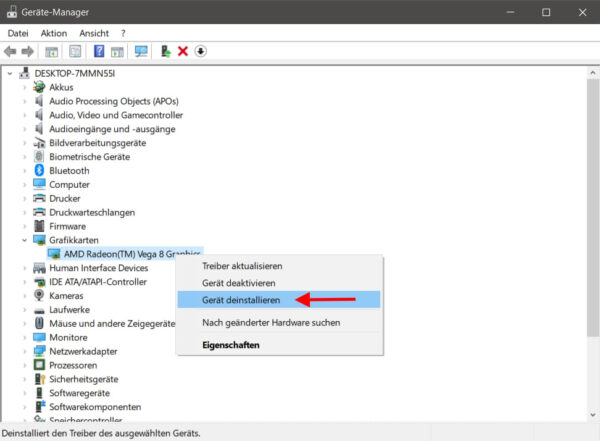The width and height of the screenshot is (600, 441).
Task: Click the Softwarekomponenten icon
Action: pyautogui.click(x=40, y=407)
